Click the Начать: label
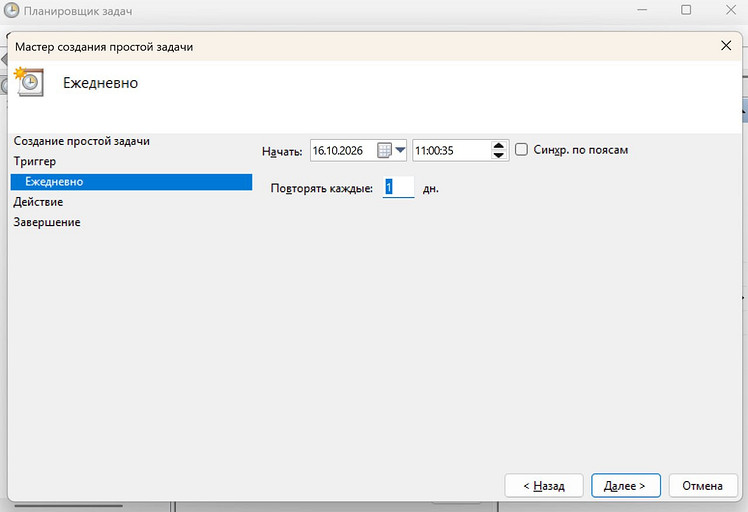The width and height of the screenshot is (748, 512). click(x=282, y=152)
